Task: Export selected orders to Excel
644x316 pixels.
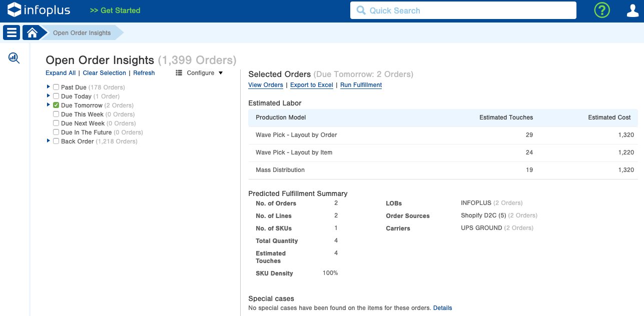Action: [311, 85]
